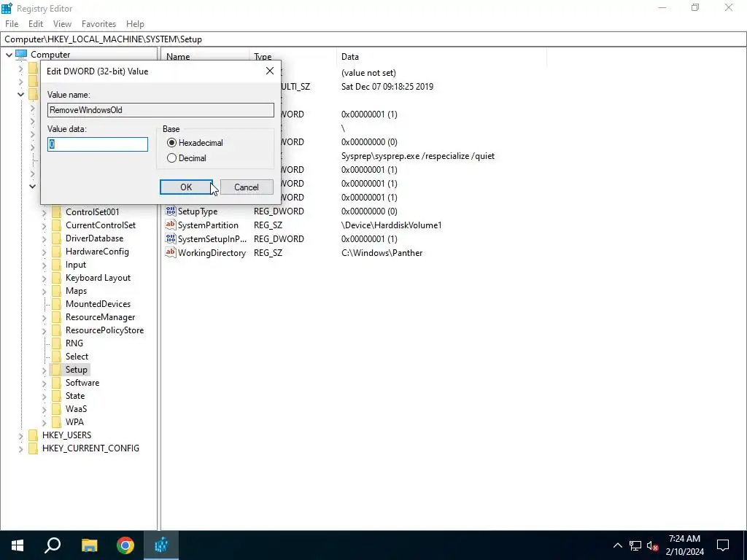
Task: Click the SystemPartition string value icon
Action: [171, 225]
